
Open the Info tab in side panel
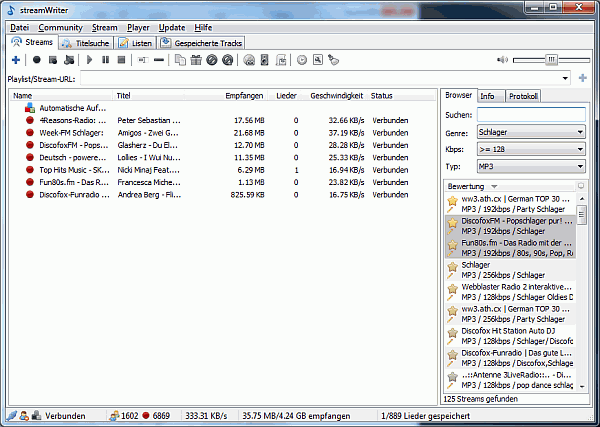(x=491, y=96)
